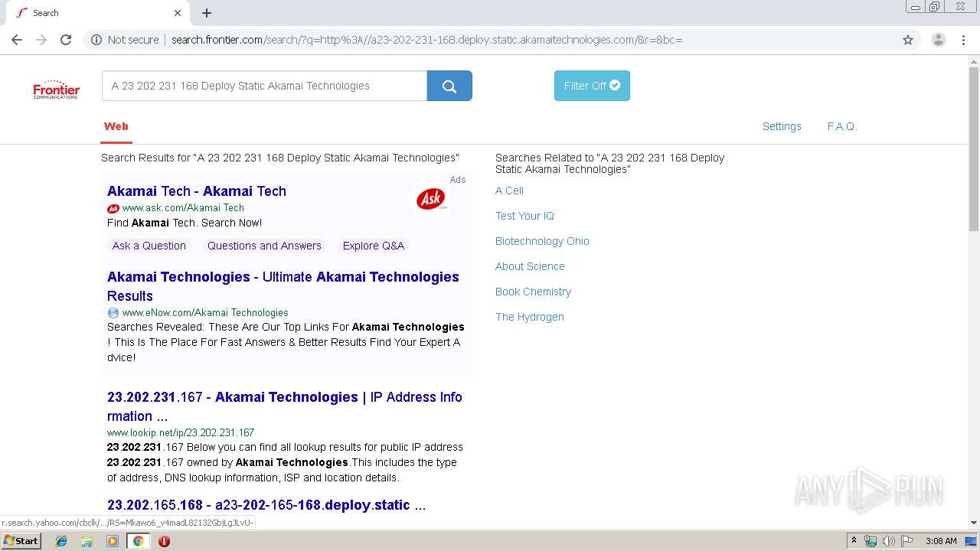This screenshot has width=980, height=551.
Task: Open the Chrome three-dot menu
Action: click(x=963, y=40)
